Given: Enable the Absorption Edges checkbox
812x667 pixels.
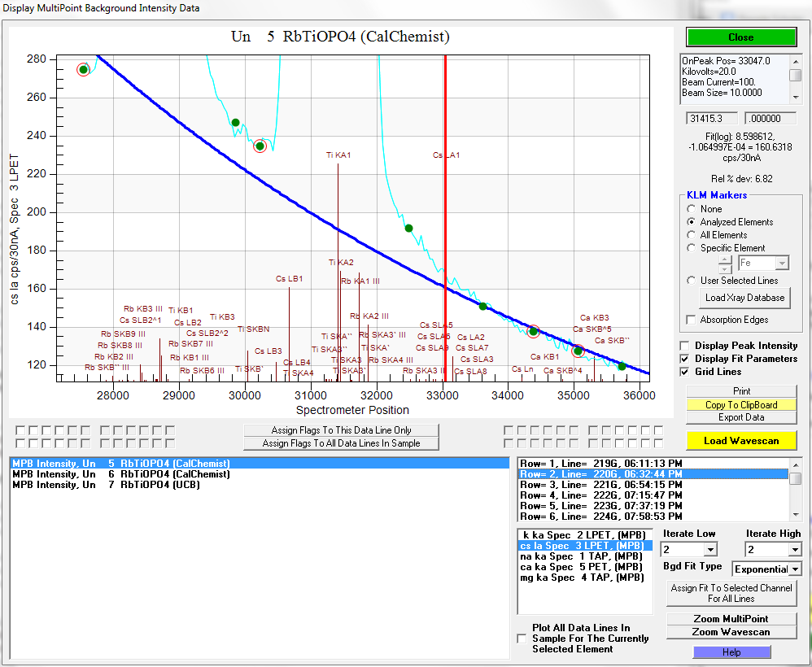Looking at the screenshot, I should (692, 320).
